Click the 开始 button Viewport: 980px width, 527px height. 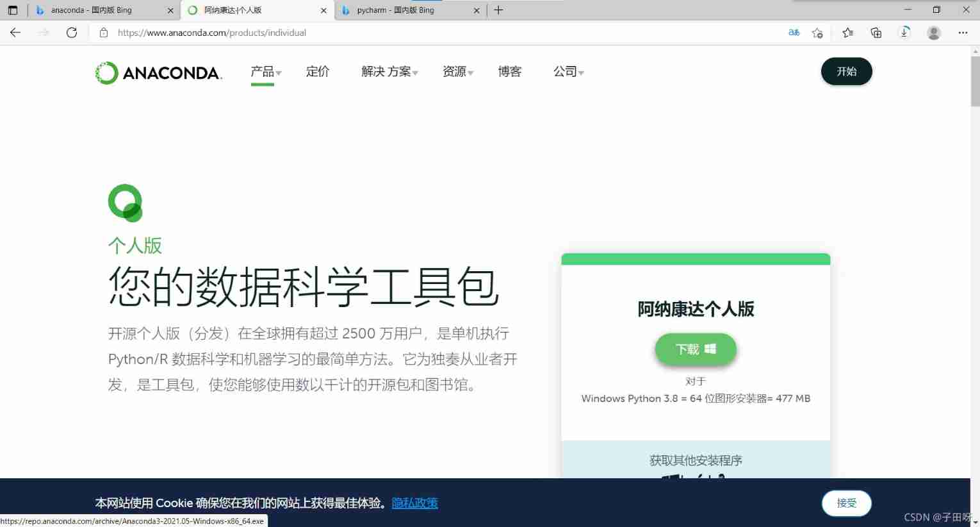pos(847,71)
